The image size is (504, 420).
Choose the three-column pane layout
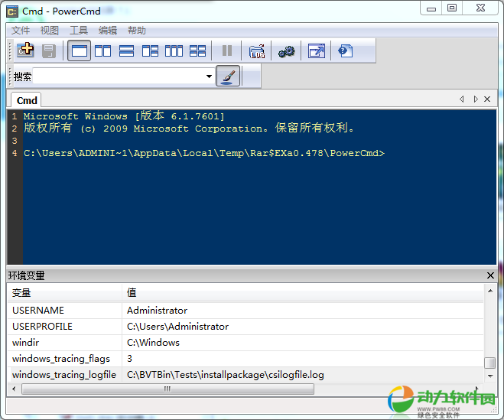174,51
